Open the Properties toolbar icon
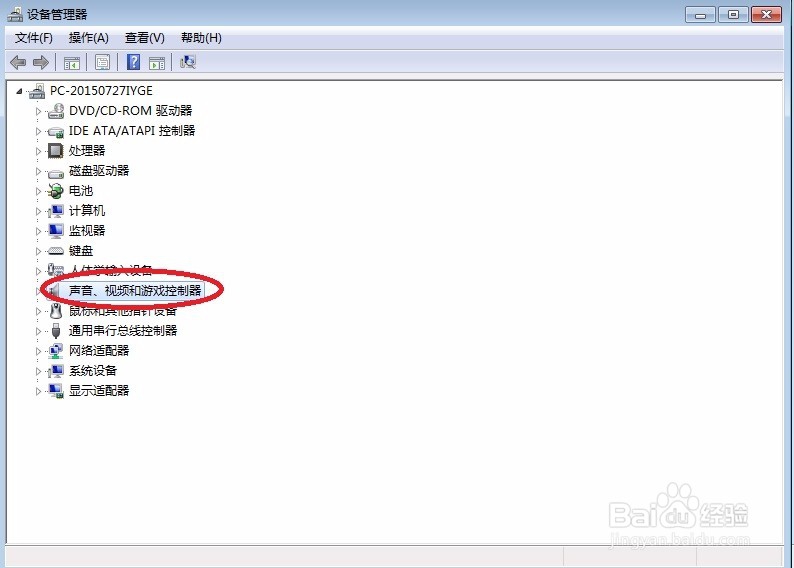The height and width of the screenshot is (568, 794). point(103,63)
